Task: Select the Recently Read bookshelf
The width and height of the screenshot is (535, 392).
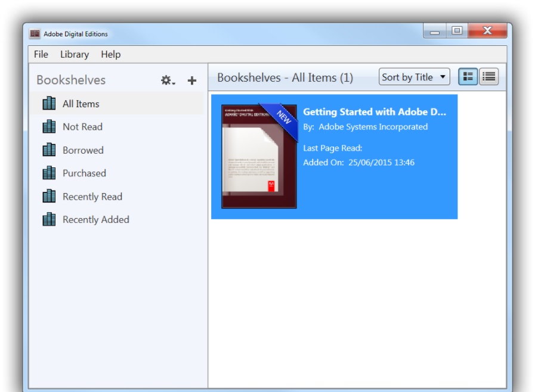Action: pyautogui.click(x=116, y=197)
